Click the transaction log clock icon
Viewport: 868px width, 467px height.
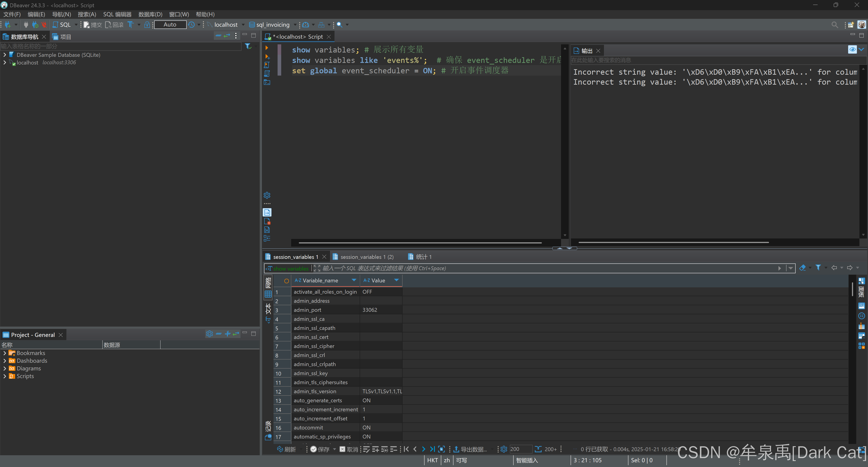click(191, 25)
